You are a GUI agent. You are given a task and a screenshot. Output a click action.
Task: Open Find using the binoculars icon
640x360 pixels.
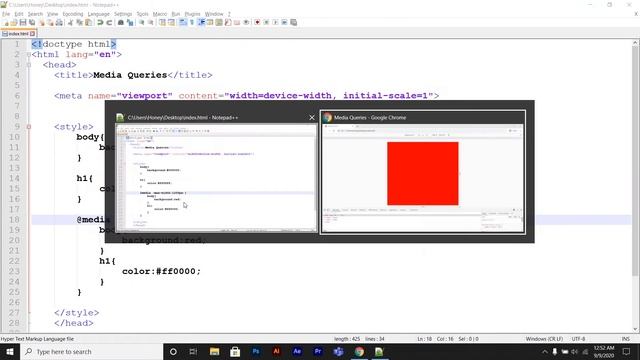(121, 22)
